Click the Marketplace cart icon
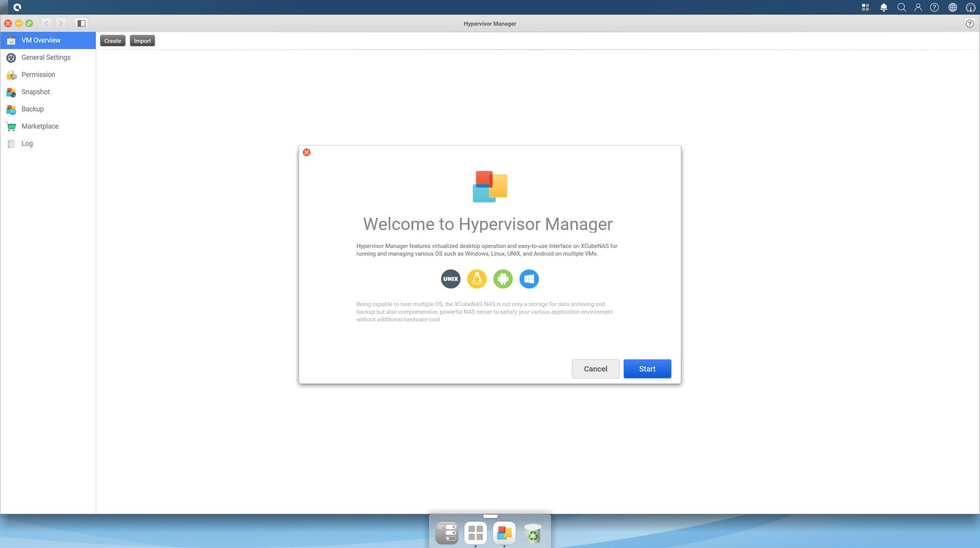The image size is (980, 548). (11, 127)
